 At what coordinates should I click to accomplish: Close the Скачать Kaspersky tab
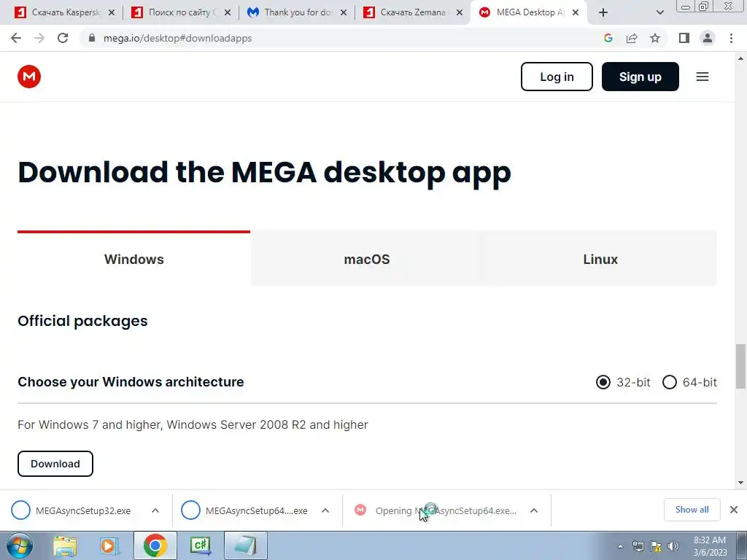[112, 12]
